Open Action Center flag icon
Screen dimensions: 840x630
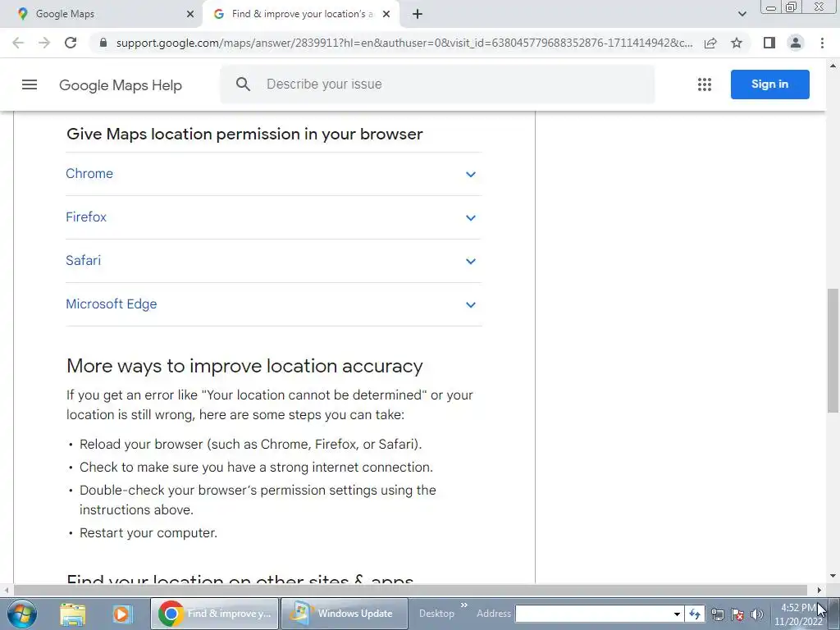(x=737, y=614)
